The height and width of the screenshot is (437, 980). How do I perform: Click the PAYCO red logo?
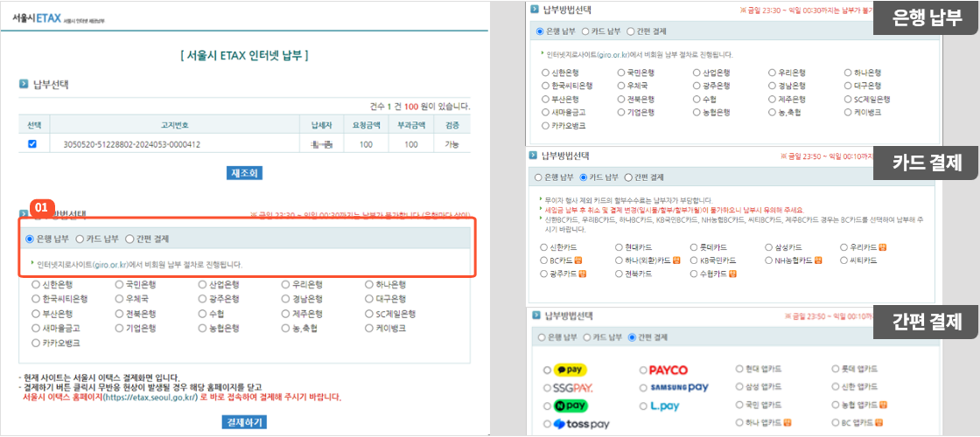point(668,371)
